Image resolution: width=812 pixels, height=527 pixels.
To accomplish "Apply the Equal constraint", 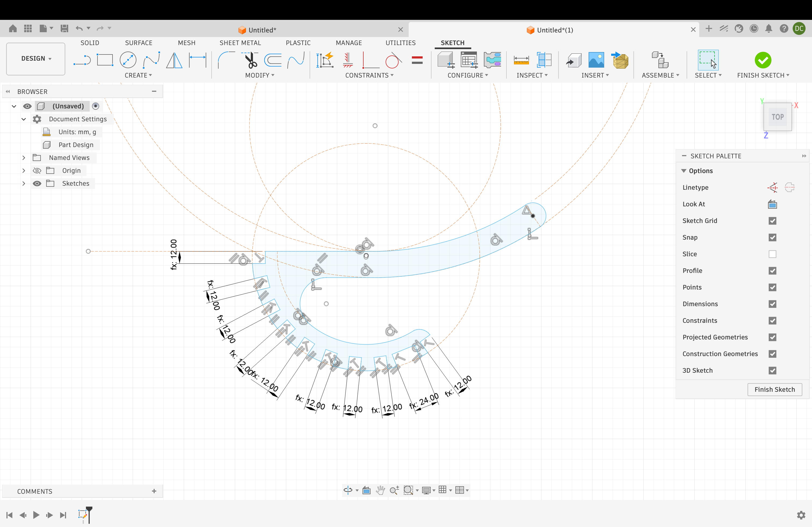I will coord(417,60).
